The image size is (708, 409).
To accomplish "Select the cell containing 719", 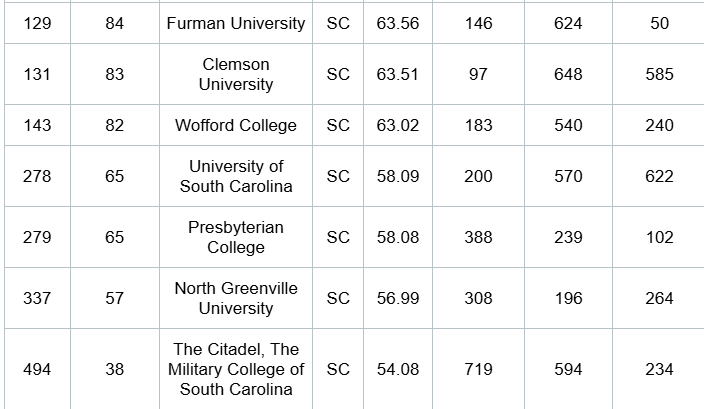I will point(479,369).
